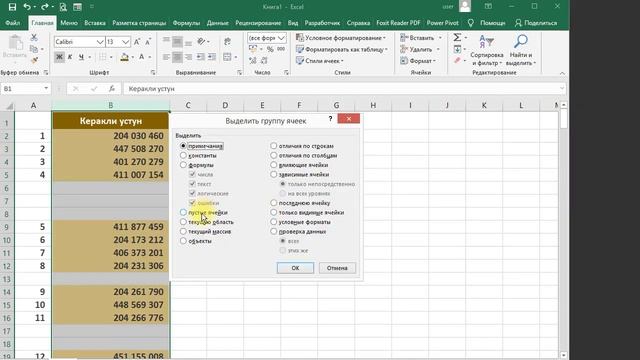The width and height of the screenshot is (640, 360).
Task: Select the 'текущую область' radio option
Action: point(183,222)
